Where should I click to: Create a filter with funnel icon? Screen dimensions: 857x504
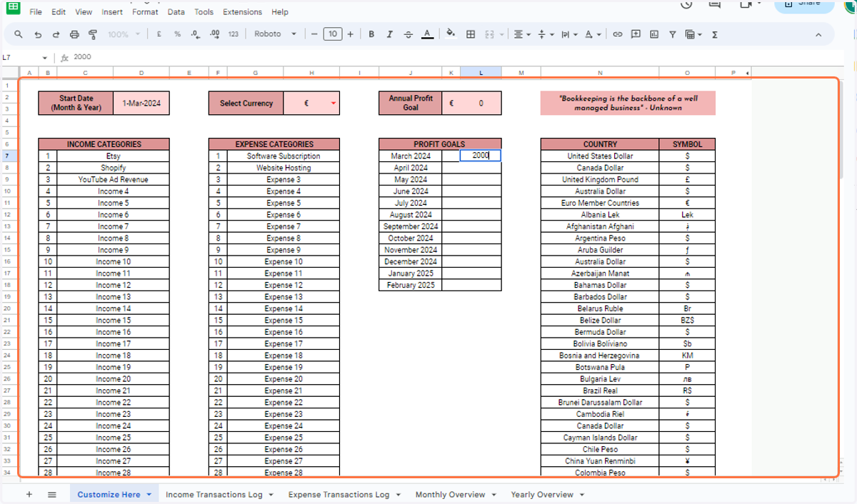tap(673, 34)
